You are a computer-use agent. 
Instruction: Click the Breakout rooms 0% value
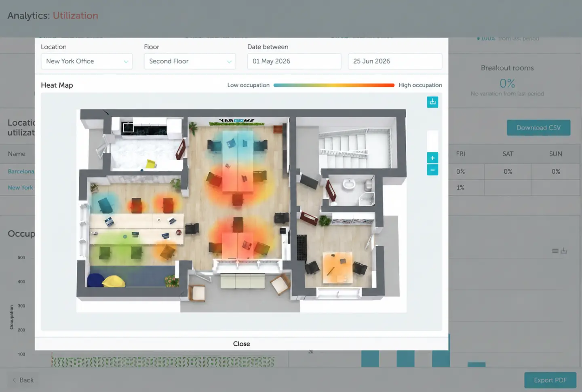point(507,83)
